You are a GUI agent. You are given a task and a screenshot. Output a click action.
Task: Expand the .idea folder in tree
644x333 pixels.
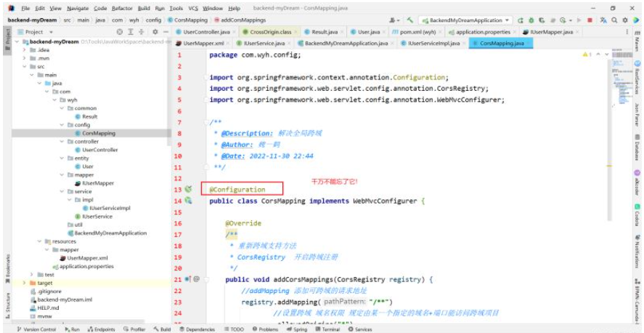(x=25, y=49)
